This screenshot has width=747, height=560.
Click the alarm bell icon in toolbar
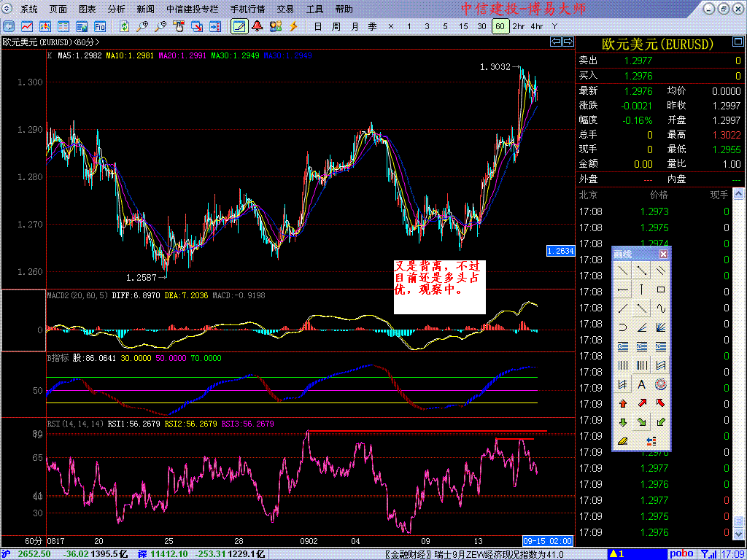tap(258, 26)
